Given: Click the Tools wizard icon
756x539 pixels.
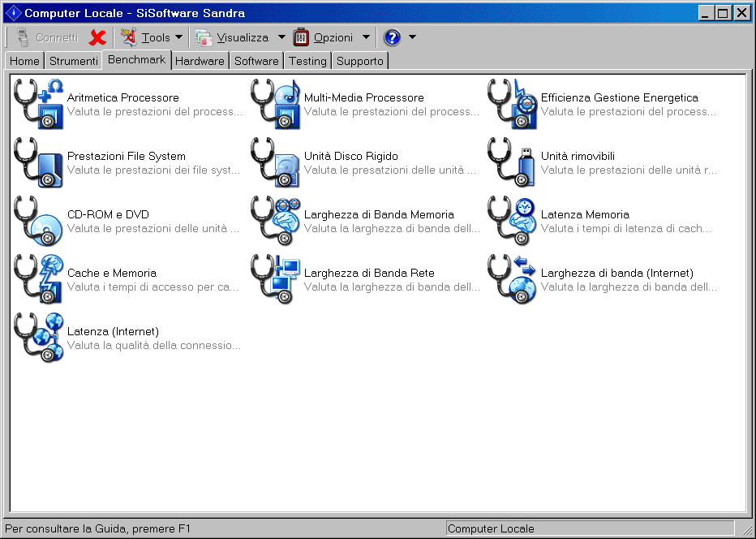Looking at the screenshot, I should pyautogui.click(x=129, y=37).
